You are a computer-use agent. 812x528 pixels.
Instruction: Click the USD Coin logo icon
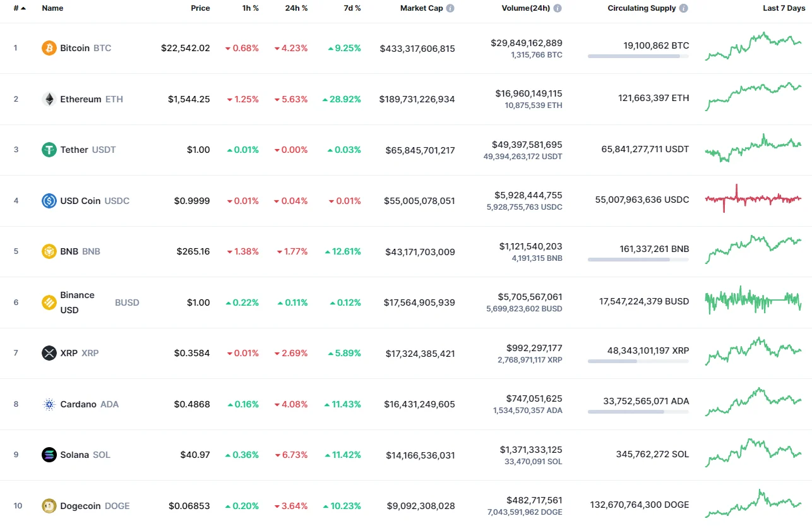[x=48, y=200]
